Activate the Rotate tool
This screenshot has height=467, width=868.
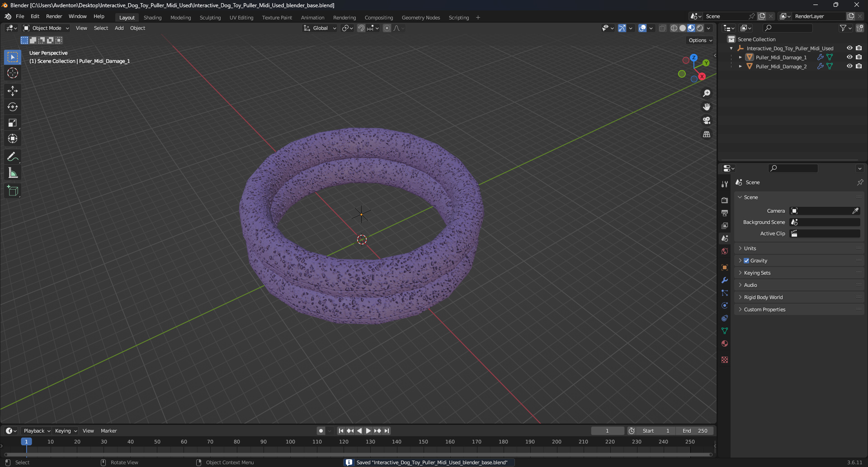[13, 107]
